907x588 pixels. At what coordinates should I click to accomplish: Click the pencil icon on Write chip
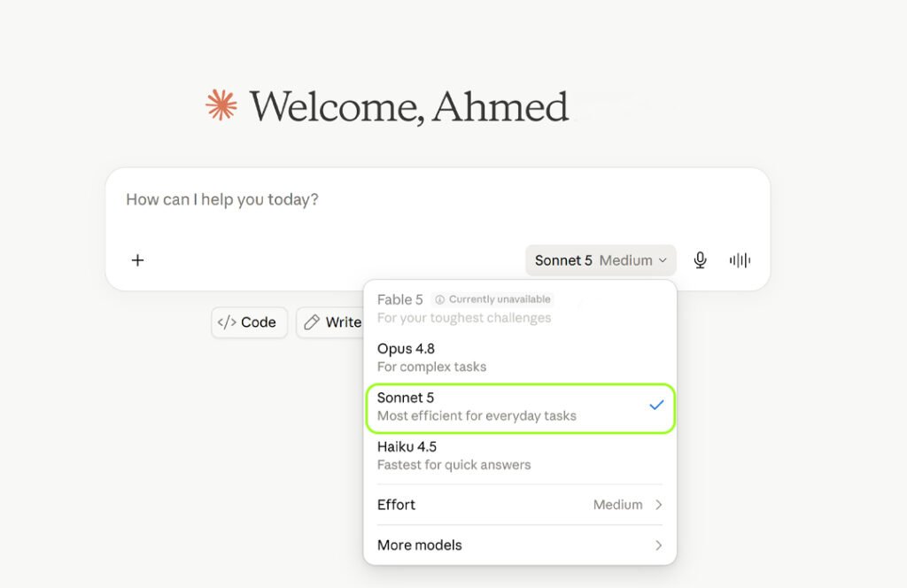(x=312, y=322)
